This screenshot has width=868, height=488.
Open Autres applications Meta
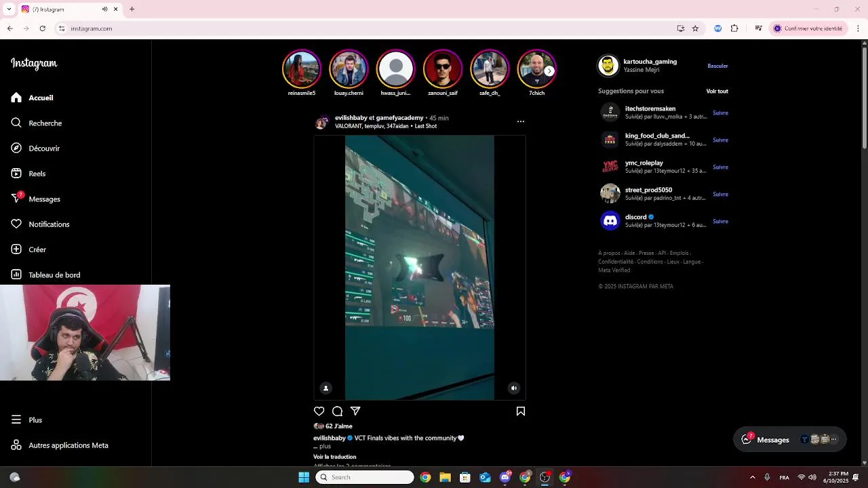[x=60, y=445]
